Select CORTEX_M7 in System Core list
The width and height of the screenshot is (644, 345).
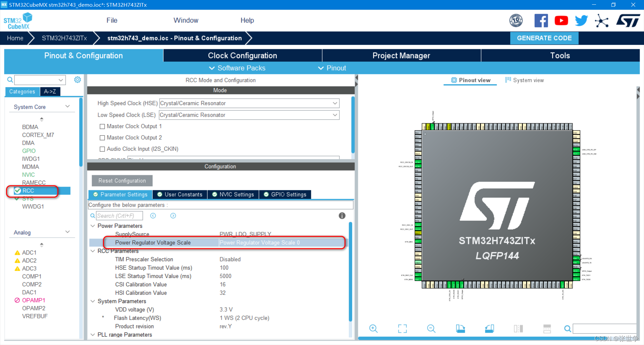tap(38, 135)
